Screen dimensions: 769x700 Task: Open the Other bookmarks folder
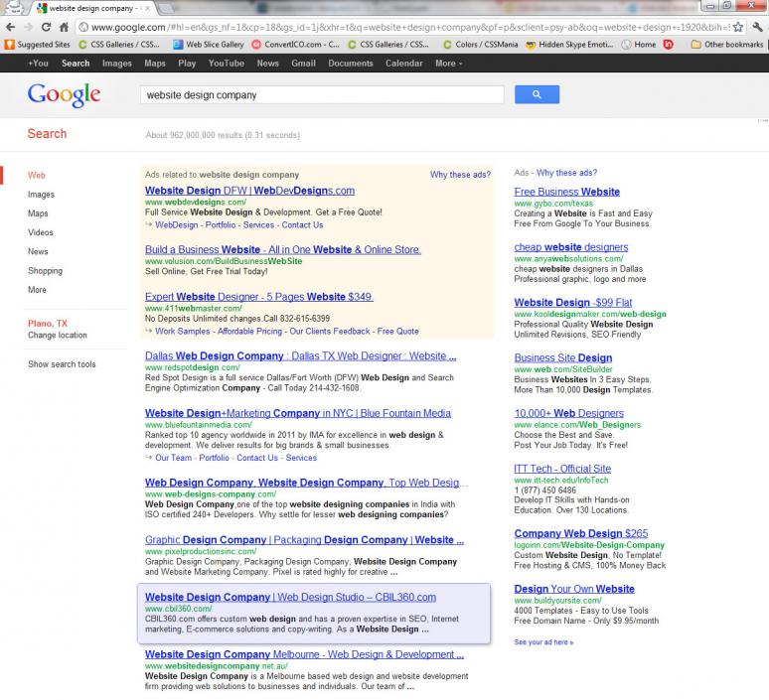pyautogui.click(x=726, y=45)
